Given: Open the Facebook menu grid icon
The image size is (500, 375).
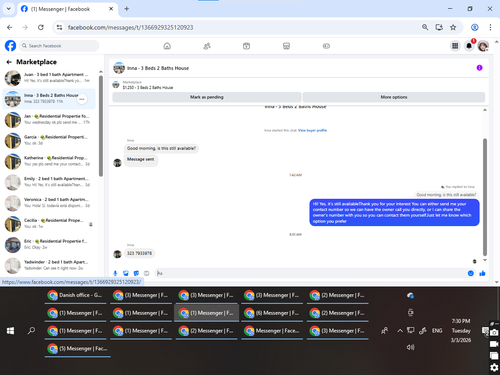Looking at the screenshot, I should pos(455,46).
